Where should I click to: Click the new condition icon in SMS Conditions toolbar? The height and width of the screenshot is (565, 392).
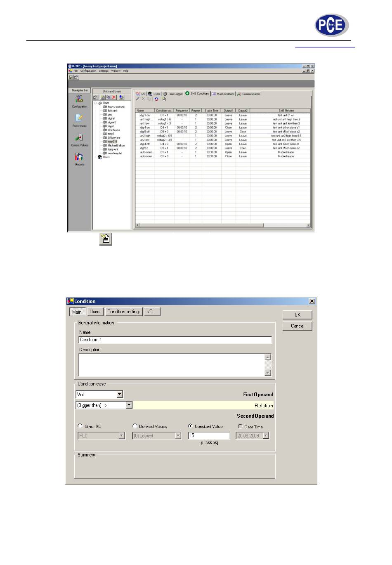point(164,99)
